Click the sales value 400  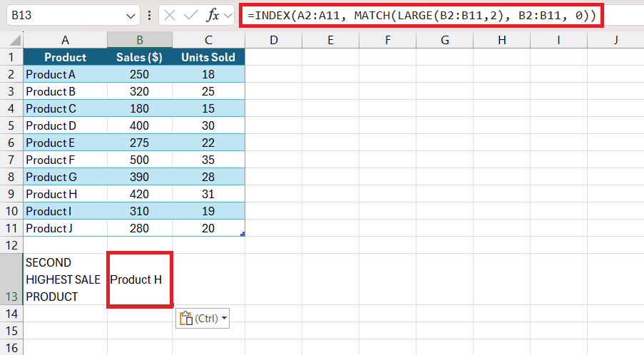coord(140,125)
